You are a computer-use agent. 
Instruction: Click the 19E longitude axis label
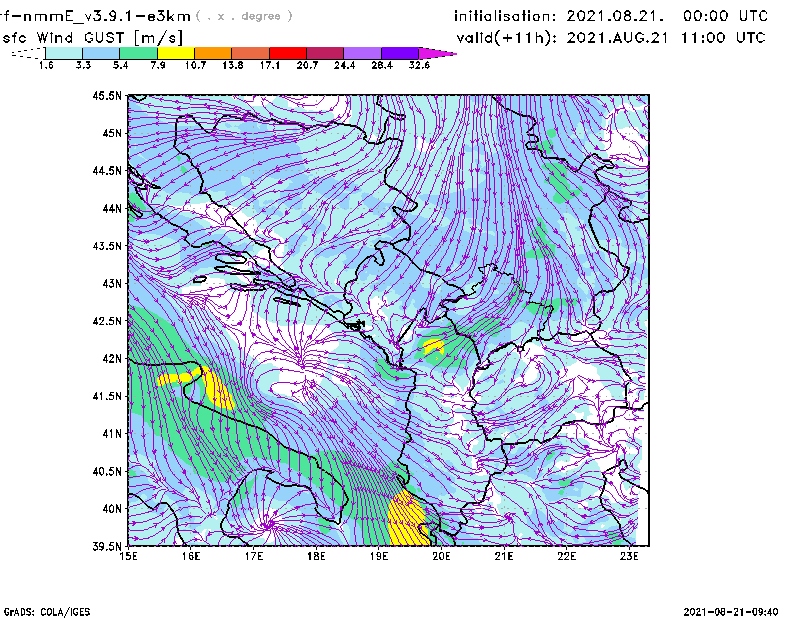point(379,556)
